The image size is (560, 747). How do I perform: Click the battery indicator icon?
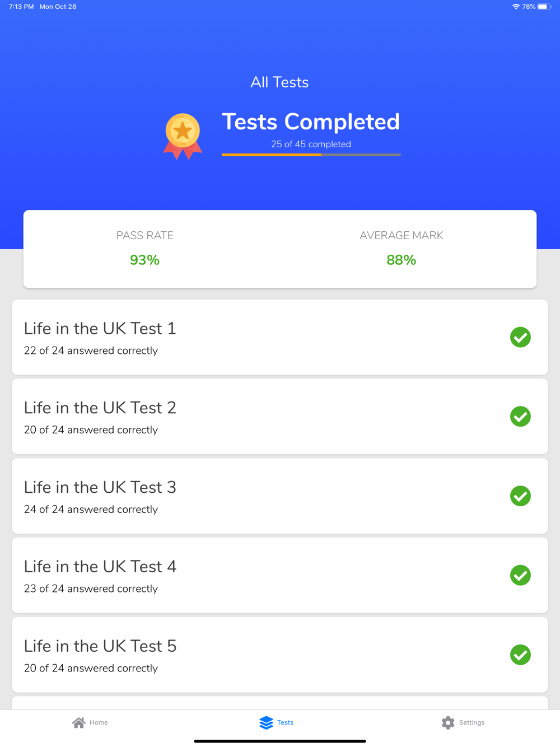pyautogui.click(x=544, y=7)
